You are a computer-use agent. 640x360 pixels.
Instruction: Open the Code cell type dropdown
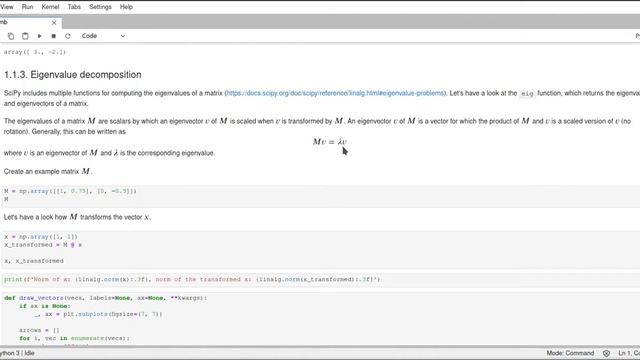pos(103,36)
